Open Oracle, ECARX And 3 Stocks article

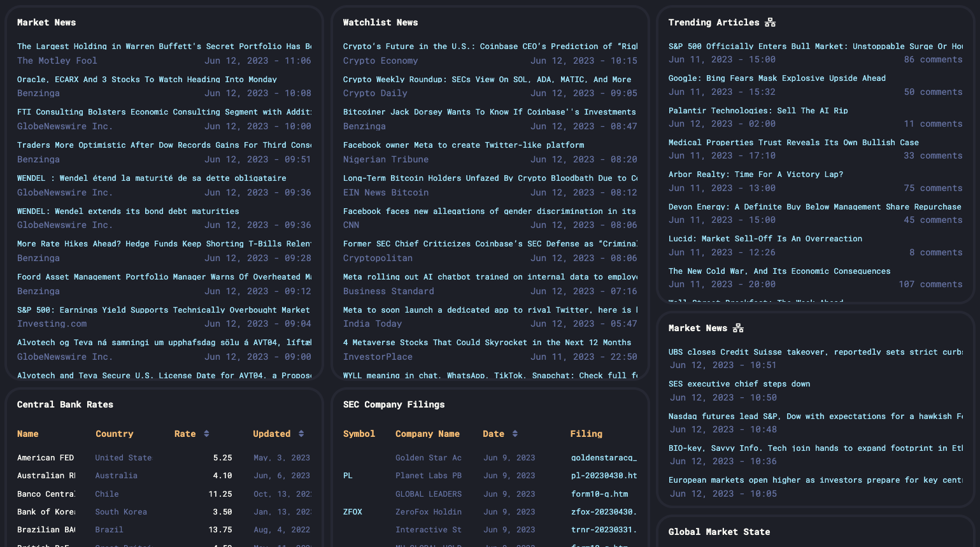(147, 80)
